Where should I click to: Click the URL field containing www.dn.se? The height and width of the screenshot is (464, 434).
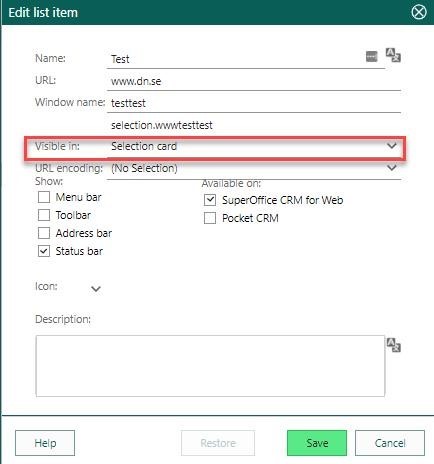tap(254, 81)
